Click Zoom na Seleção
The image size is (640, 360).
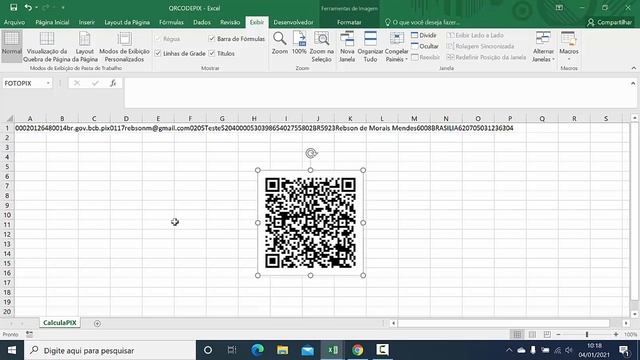[322, 46]
